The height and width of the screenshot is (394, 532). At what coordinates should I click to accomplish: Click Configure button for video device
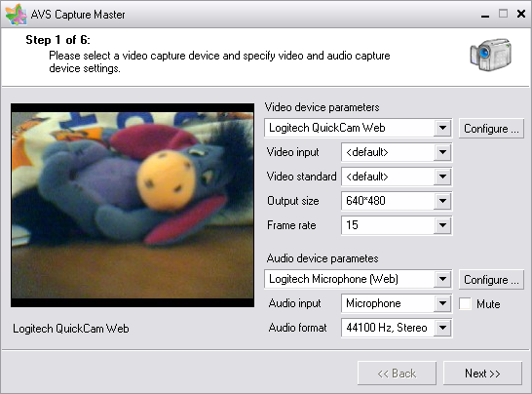pos(491,129)
